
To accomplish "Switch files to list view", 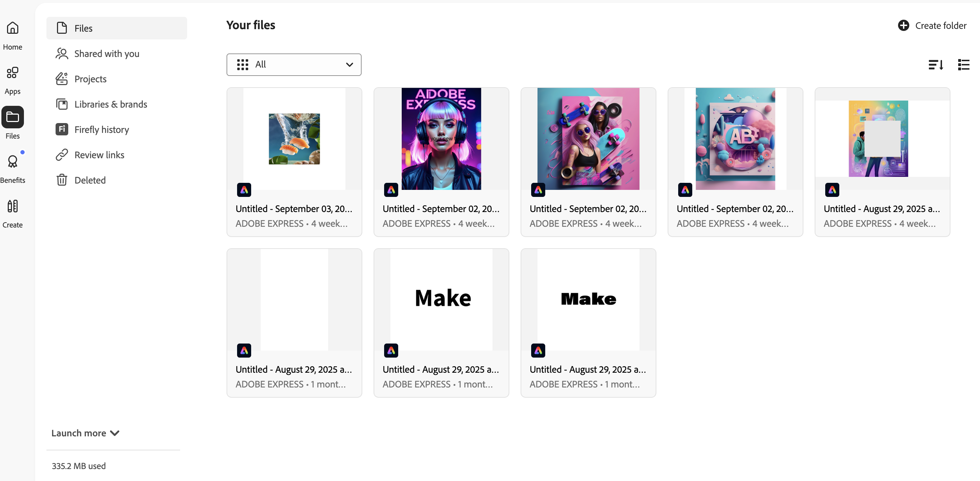I will point(963,65).
